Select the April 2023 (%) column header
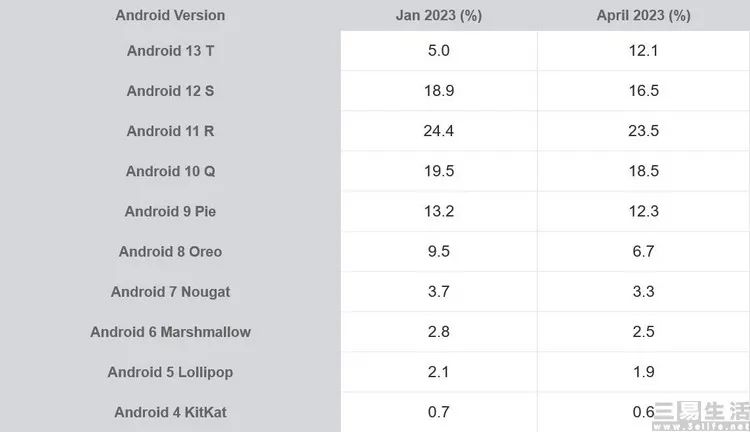Image resolution: width=750 pixels, height=432 pixels. (x=643, y=15)
